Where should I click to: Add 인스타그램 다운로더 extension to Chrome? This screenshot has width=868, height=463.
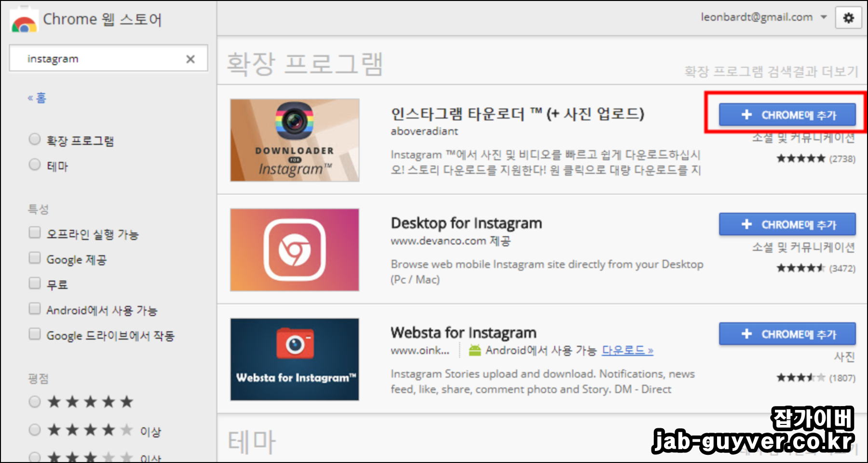[x=787, y=115]
